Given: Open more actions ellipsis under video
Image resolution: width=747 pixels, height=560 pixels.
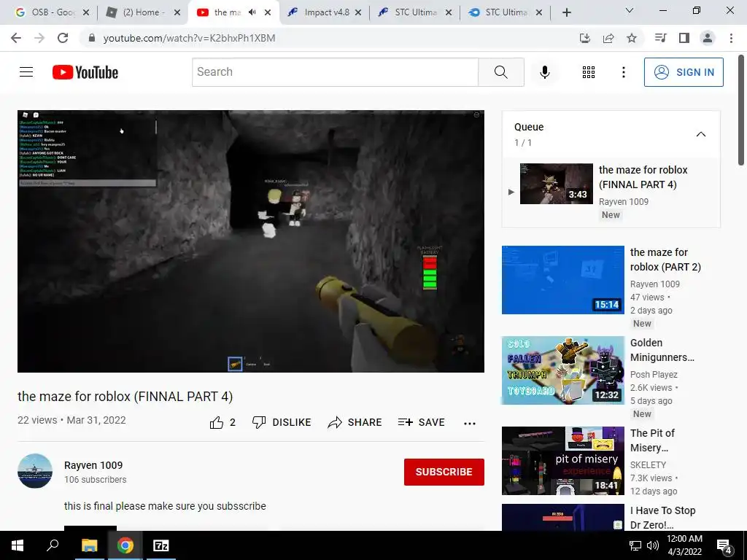Looking at the screenshot, I should tap(470, 423).
